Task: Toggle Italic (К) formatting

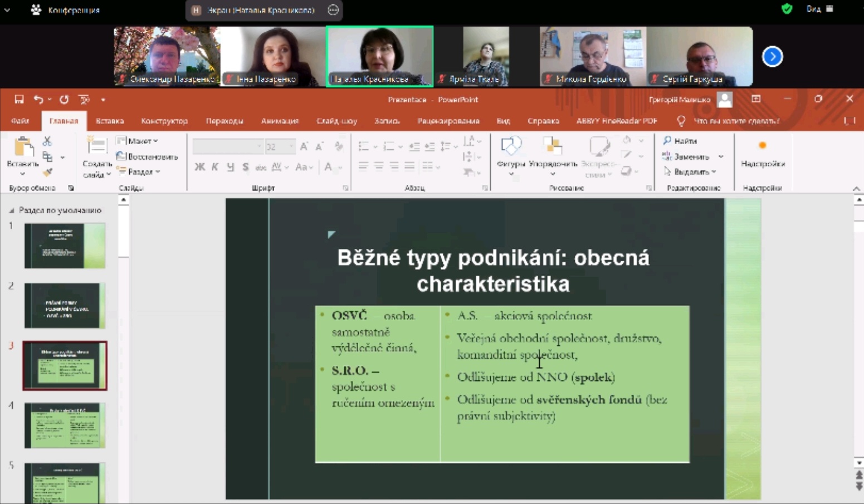Action: (215, 167)
